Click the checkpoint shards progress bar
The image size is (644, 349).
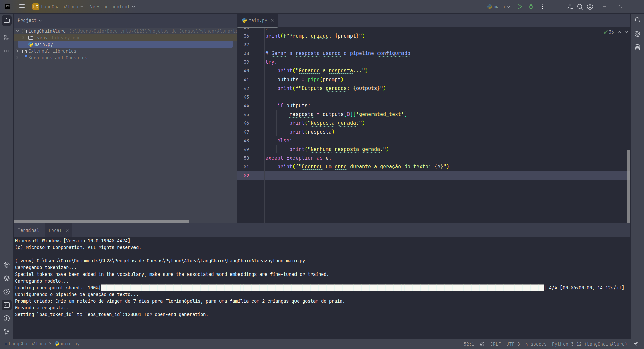click(x=322, y=288)
